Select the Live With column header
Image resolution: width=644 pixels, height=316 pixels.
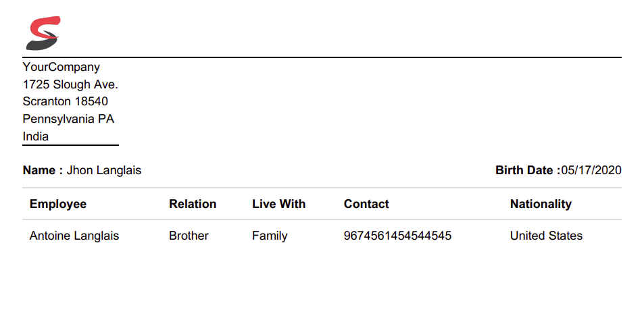coord(278,204)
